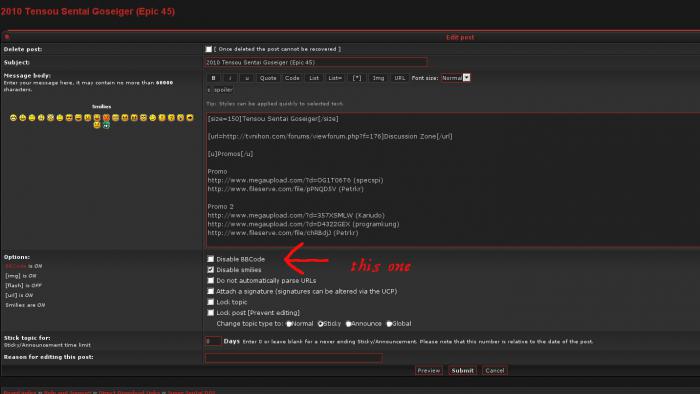Insert the green-faced smiley in second row
This screenshot has height=394, width=700.
tap(106, 126)
